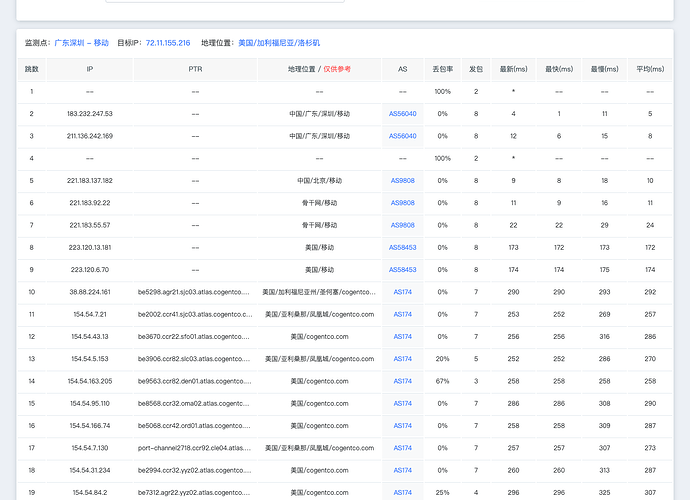This screenshot has height=500, width=690.
Task: Select IP cell 154.54.7.21
Action: pyautogui.click(x=90, y=314)
